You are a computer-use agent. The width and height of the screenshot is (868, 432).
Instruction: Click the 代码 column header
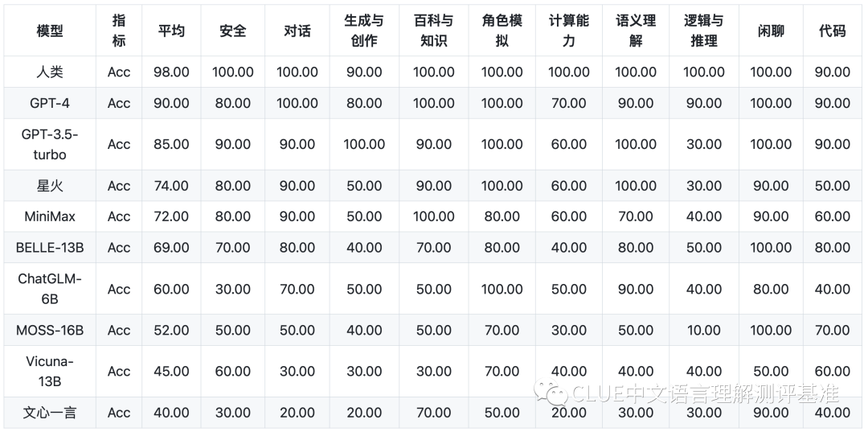coord(833,31)
